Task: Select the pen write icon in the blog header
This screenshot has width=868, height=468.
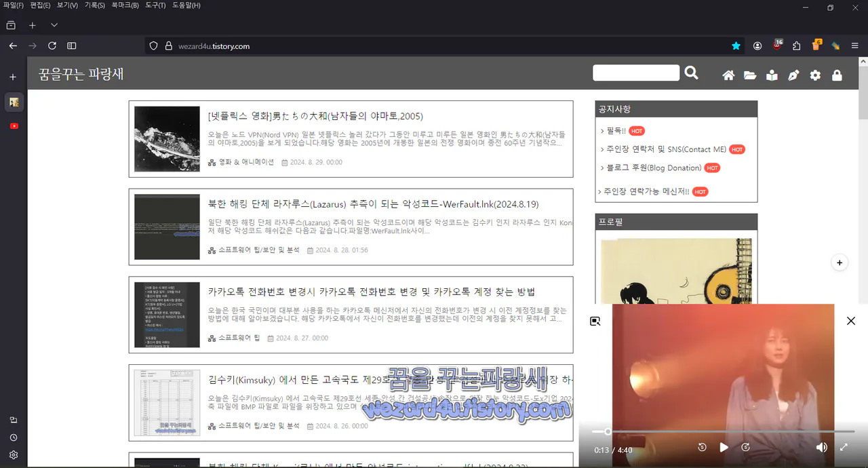Action: coord(793,75)
